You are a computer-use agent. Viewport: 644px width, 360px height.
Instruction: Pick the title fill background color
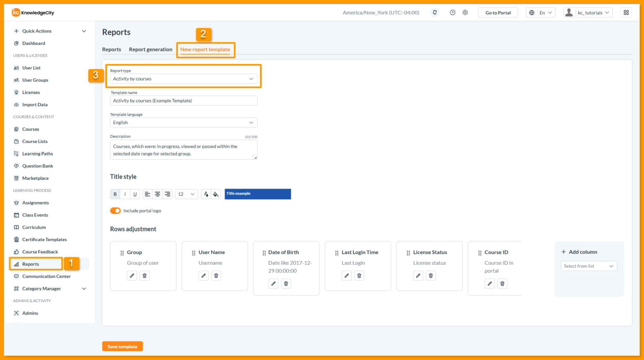pyautogui.click(x=216, y=194)
